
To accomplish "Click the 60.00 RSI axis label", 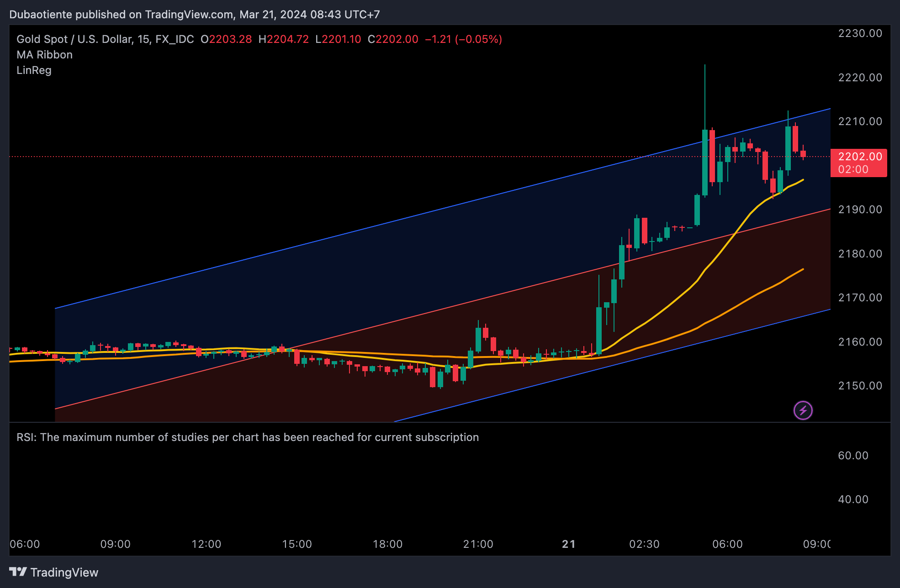I will (853, 456).
